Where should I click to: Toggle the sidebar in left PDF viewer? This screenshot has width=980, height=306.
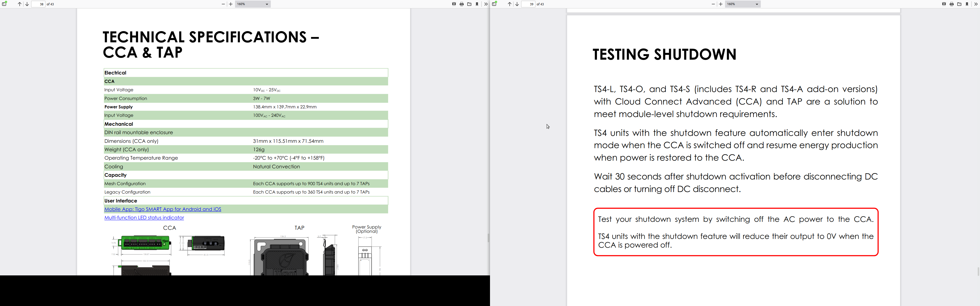[x=4, y=4]
